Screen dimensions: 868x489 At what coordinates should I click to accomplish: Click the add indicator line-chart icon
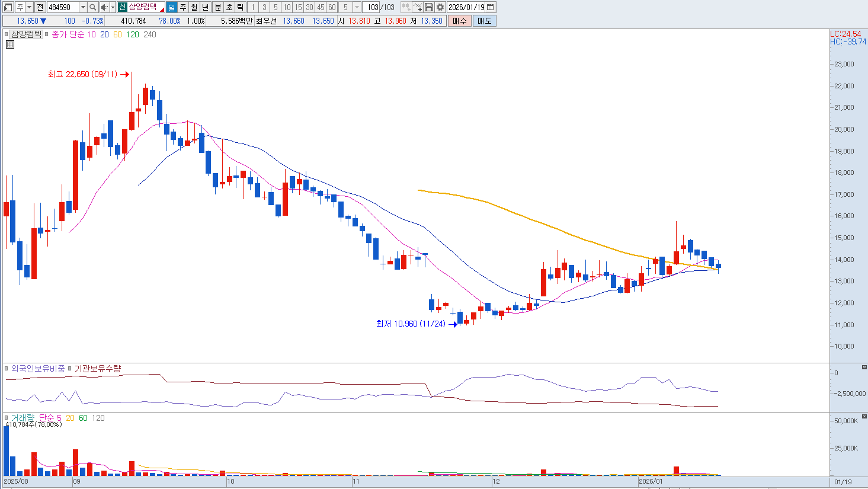pos(418,7)
